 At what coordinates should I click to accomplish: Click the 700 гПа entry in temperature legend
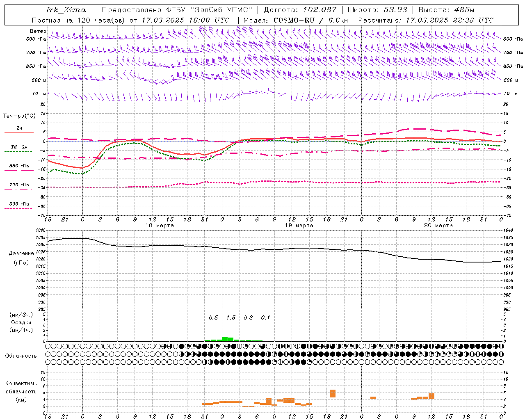(x=19, y=185)
